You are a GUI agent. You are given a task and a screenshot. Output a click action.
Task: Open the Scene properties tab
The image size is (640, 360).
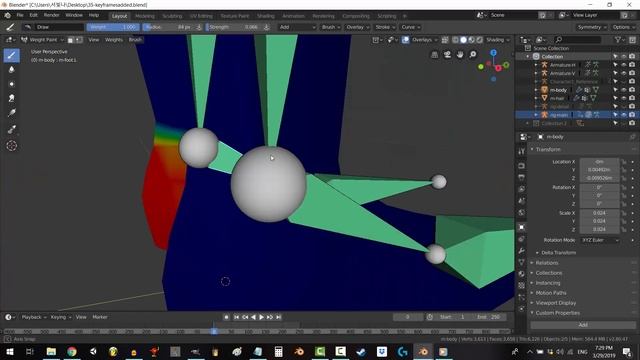click(522, 200)
